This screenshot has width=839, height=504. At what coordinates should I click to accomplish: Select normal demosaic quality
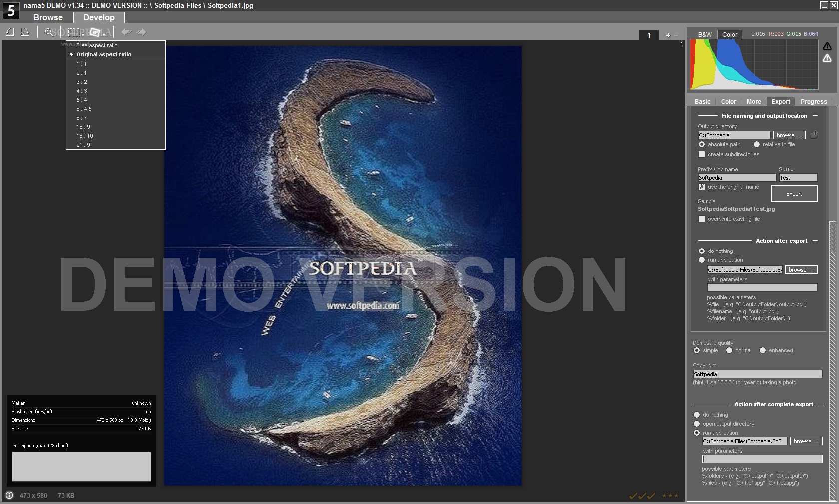pyautogui.click(x=729, y=350)
